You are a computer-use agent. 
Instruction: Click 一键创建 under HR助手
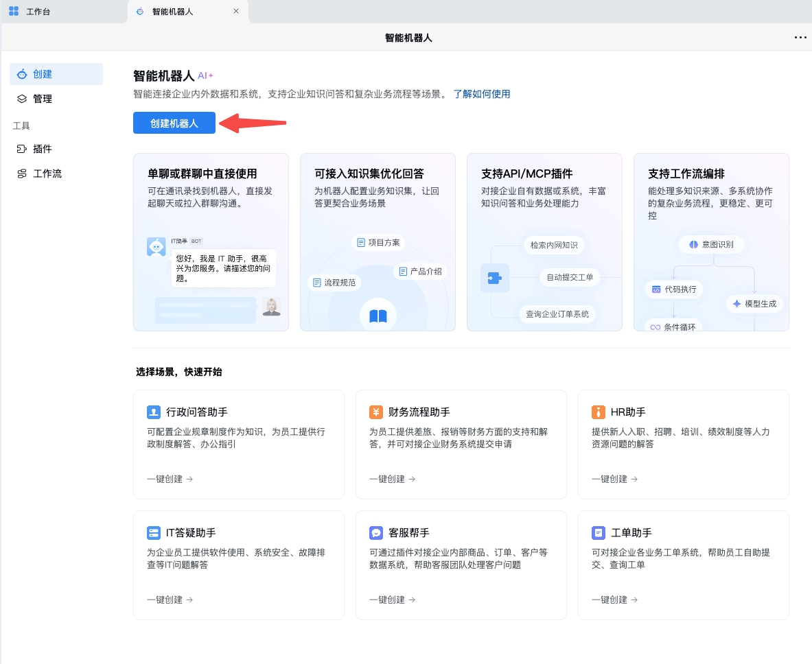(x=614, y=479)
